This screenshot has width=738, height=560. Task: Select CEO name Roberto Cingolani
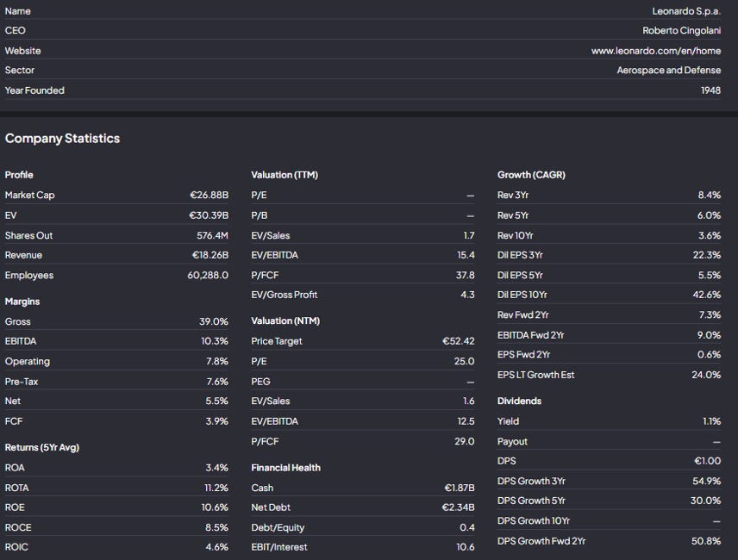[x=681, y=30]
